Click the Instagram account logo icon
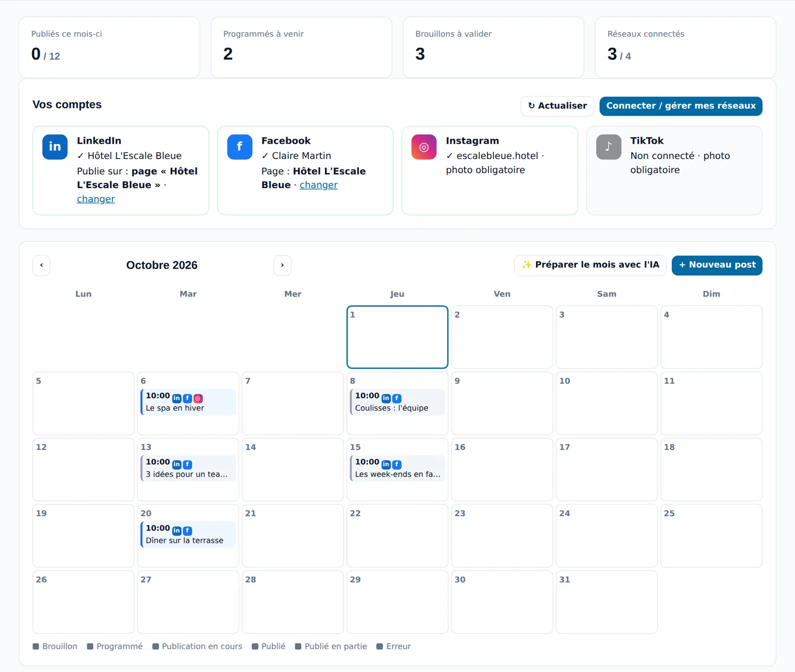 (424, 147)
